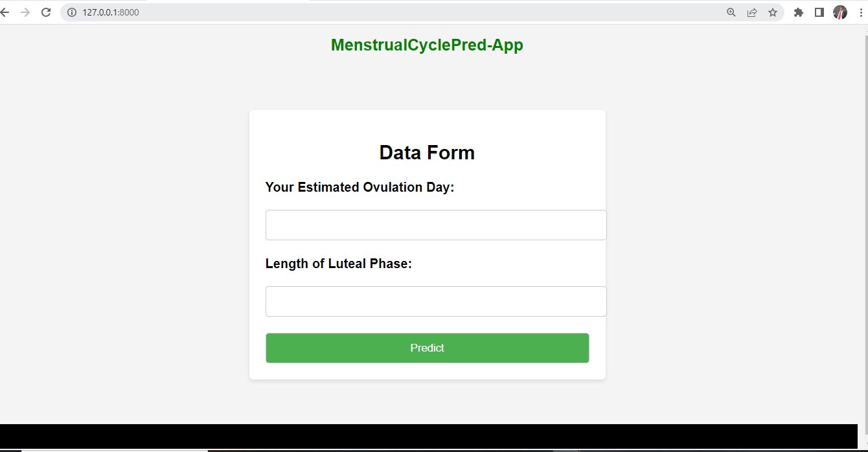Click the browser reload icon
868x452 pixels.
pyautogui.click(x=45, y=12)
